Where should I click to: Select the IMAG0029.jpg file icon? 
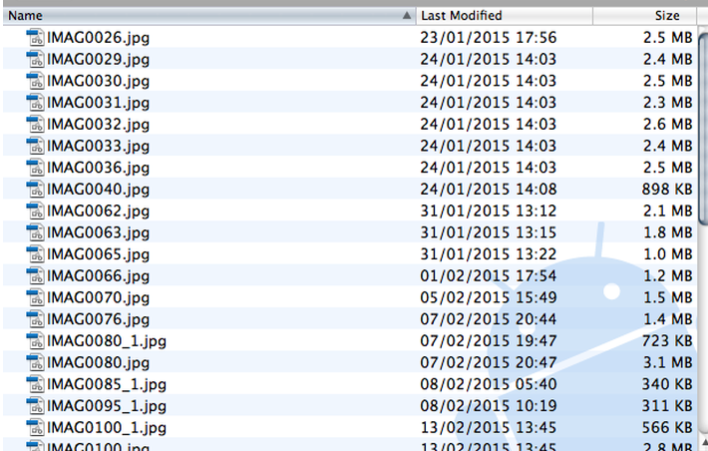click(35, 59)
